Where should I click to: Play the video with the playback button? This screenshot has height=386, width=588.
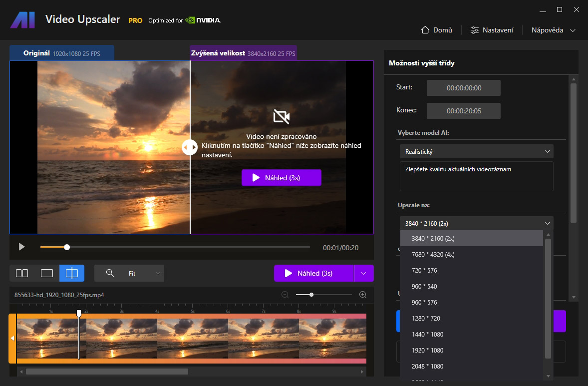point(21,247)
